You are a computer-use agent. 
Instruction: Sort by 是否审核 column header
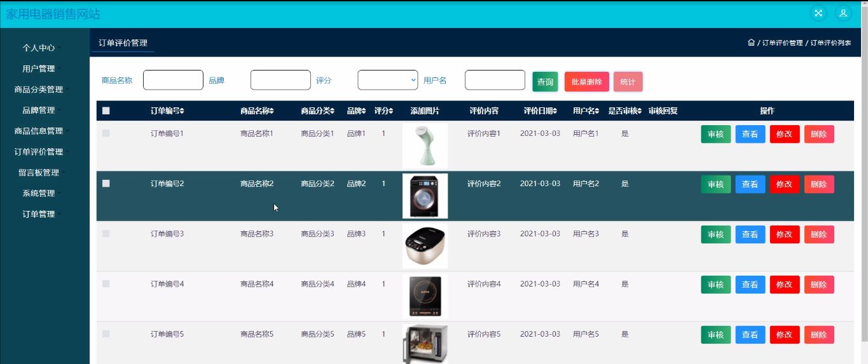(x=625, y=111)
